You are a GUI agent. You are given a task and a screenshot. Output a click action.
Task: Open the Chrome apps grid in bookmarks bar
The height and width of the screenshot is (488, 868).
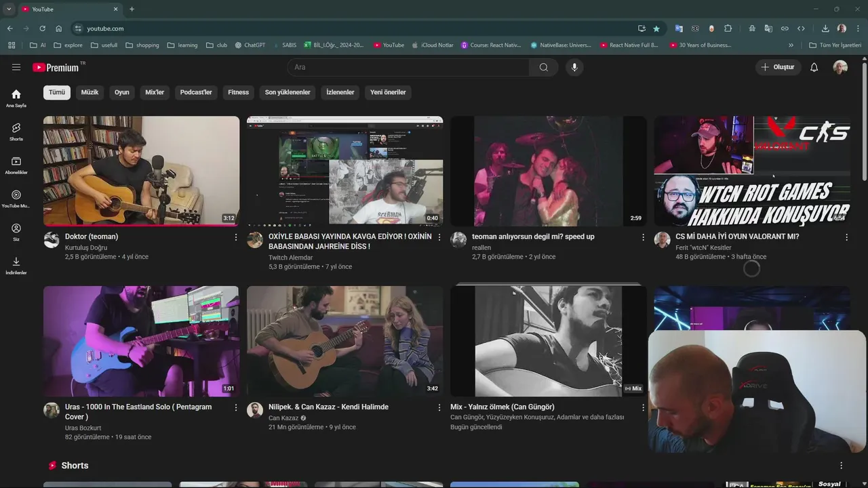[12, 45]
